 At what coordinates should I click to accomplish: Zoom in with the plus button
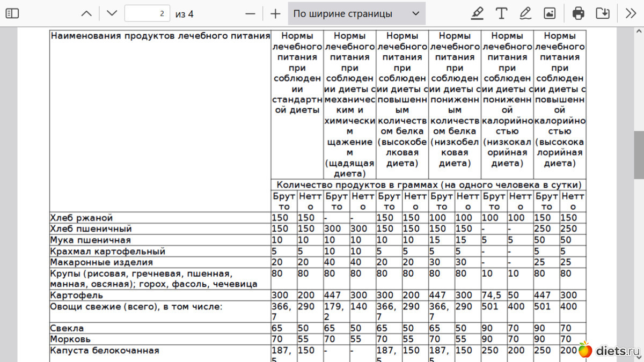[x=275, y=13]
